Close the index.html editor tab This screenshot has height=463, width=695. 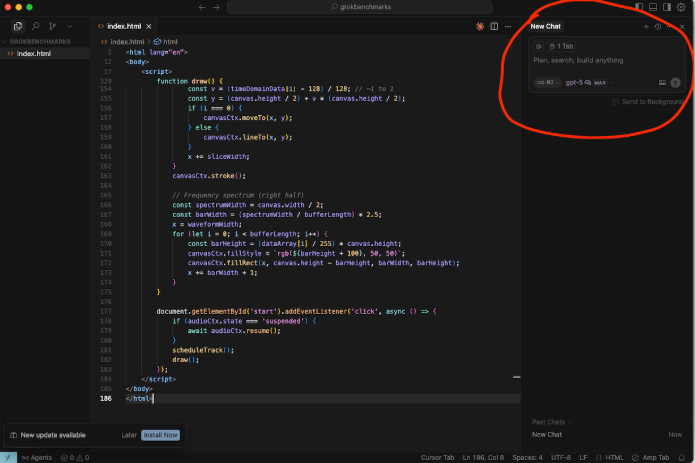(x=149, y=27)
